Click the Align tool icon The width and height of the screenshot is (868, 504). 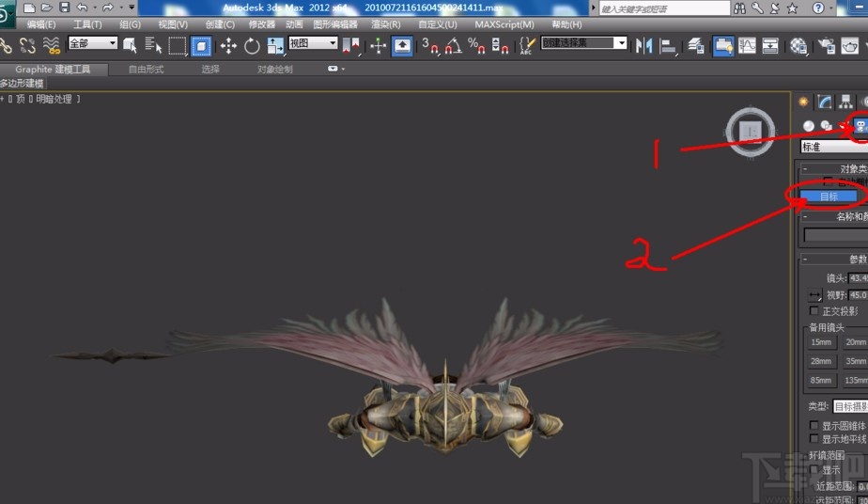click(x=668, y=46)
